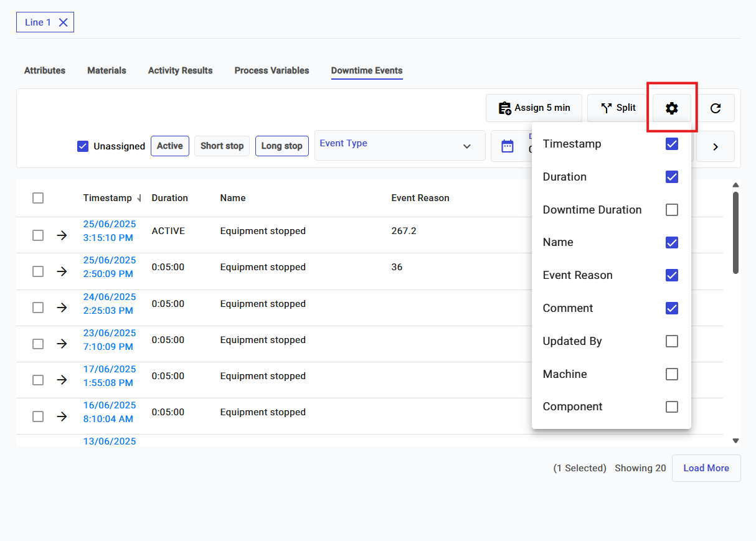Open the Activity Results tab
The image size is (756, 541).
[x=180, y=70]
